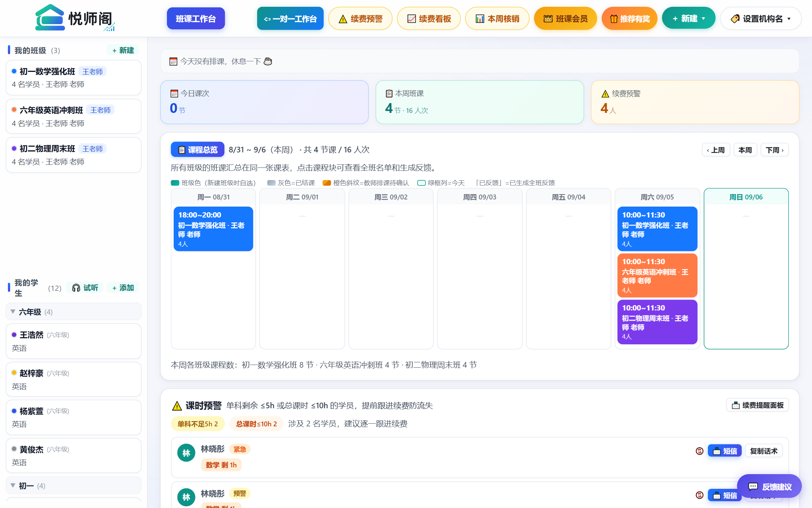Screen dimensions: 812x508
Task: Select 六年级英语冲刺班 class card
Action: (x=74, y=116)
